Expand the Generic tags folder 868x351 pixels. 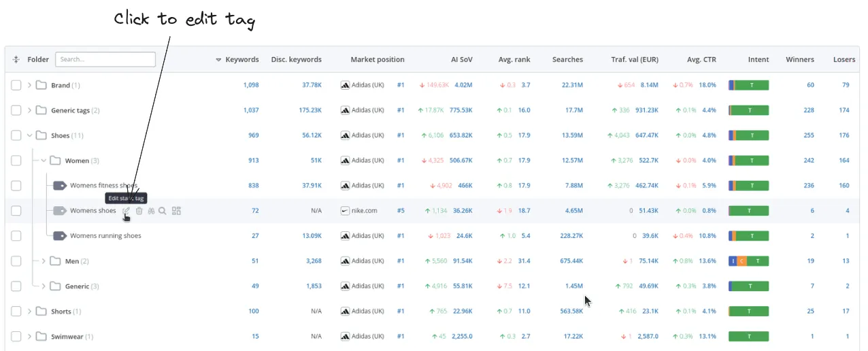pyautogui.click(x=29, y=110)
